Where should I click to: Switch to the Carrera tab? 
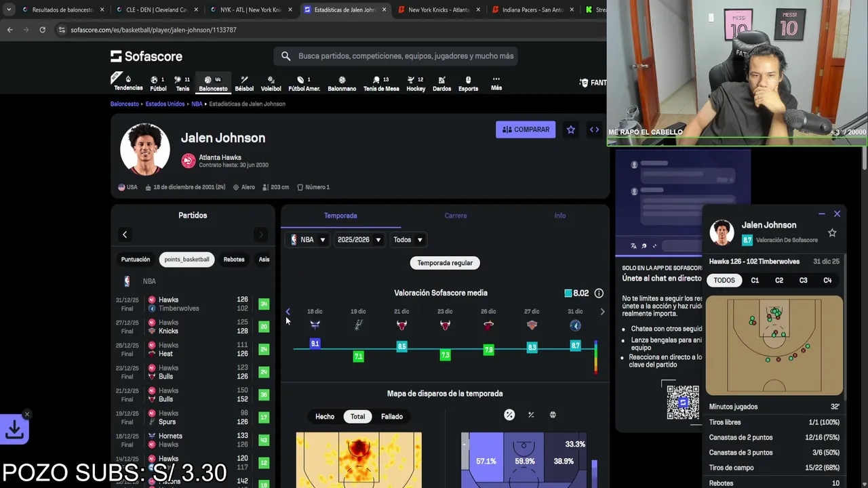click(x=456, y=216)
